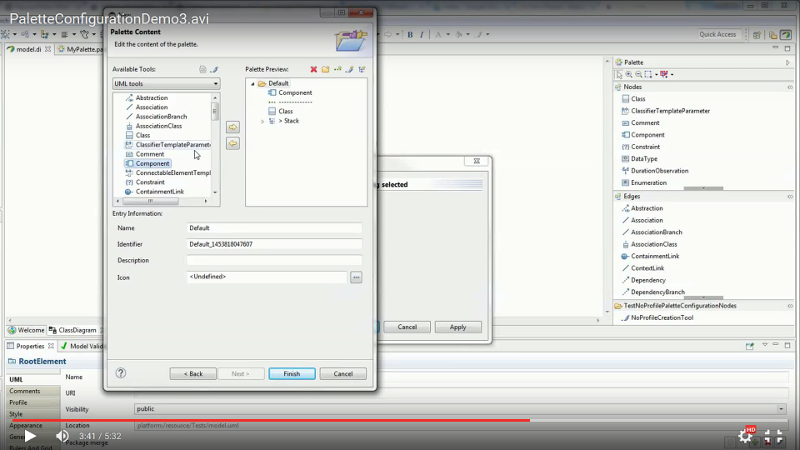Switch to the model.di editor tab
The height and width of the screenshot is (450, 800).
[x=29, y=49]
